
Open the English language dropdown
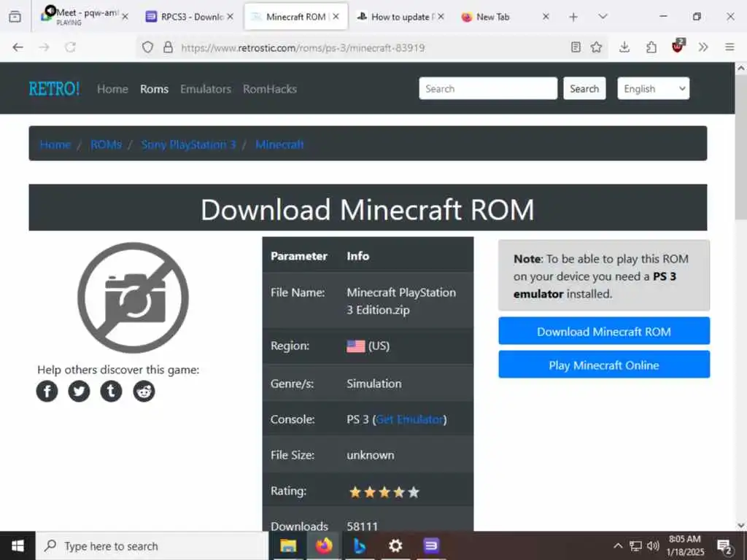[x=653, y=88]
